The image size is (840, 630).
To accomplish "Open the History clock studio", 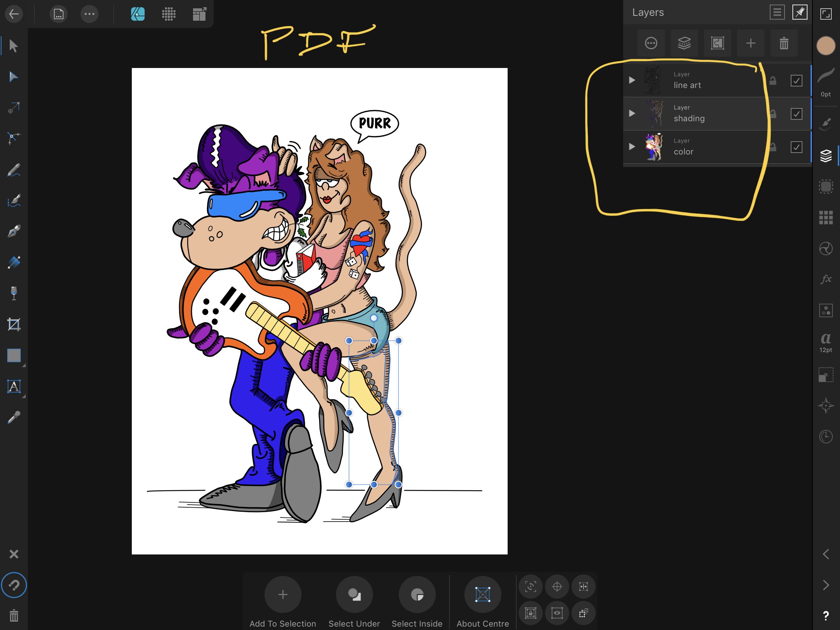I will pyautogui.click(x=826, y=436).
